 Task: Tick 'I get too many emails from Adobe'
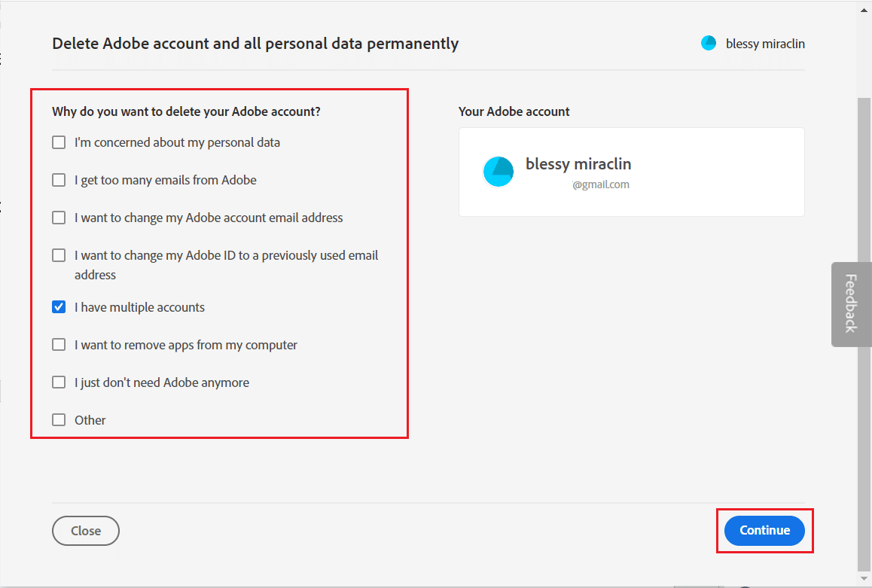[59, 180]
